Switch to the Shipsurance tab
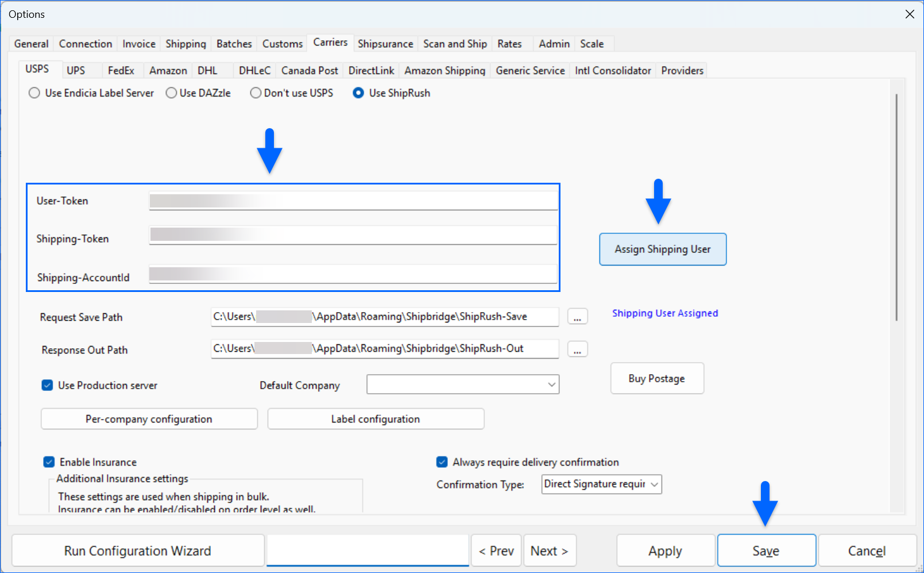 point(385,44)
